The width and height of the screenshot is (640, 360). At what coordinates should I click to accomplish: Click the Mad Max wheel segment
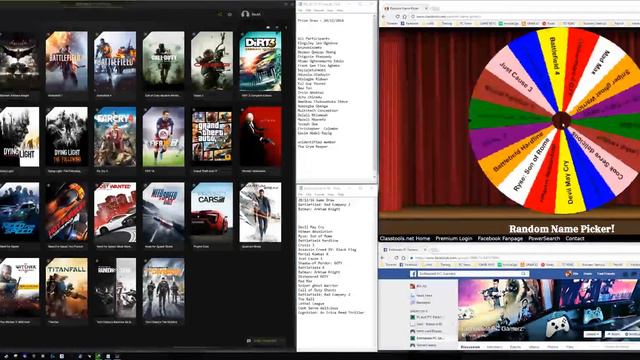601,61
